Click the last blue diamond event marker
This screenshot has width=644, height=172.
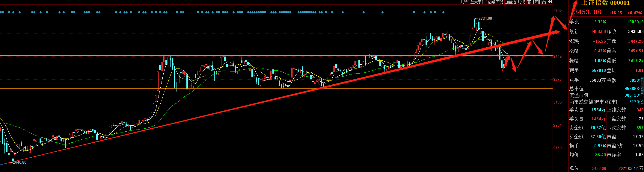click(443, 12)
